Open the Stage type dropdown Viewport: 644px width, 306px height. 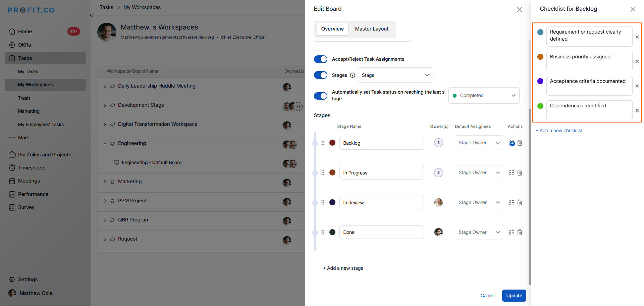point(395,75)
